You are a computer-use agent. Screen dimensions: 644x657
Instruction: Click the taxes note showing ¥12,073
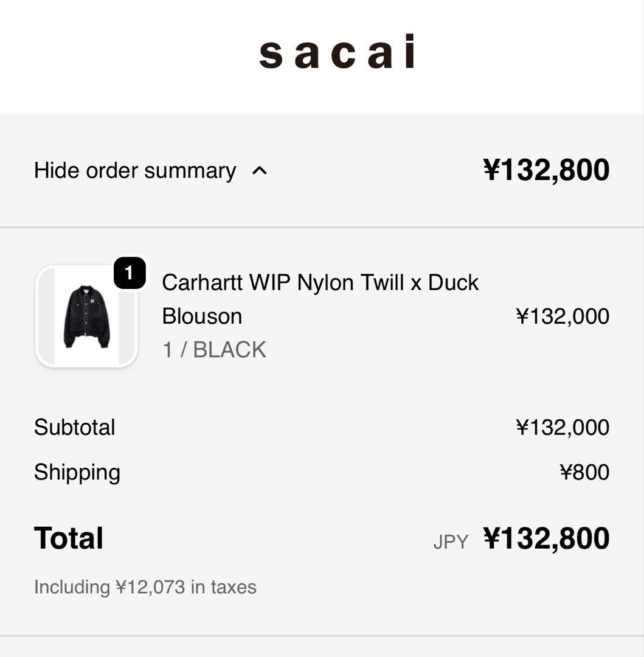pos(145,586)
